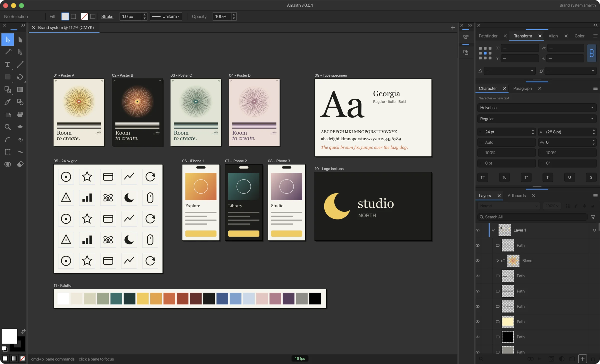
Task: Switch to the Align tab
Action: [x=553, y=36]
